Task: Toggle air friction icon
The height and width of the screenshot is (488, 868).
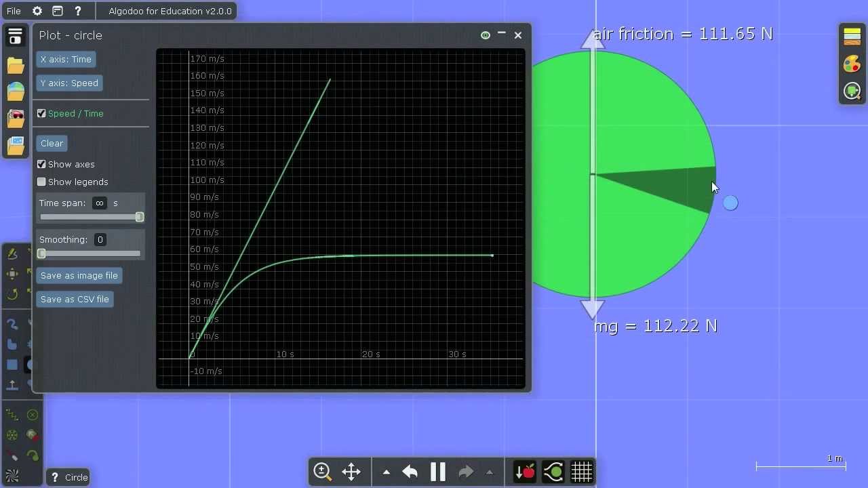Action: click(553, 472)
